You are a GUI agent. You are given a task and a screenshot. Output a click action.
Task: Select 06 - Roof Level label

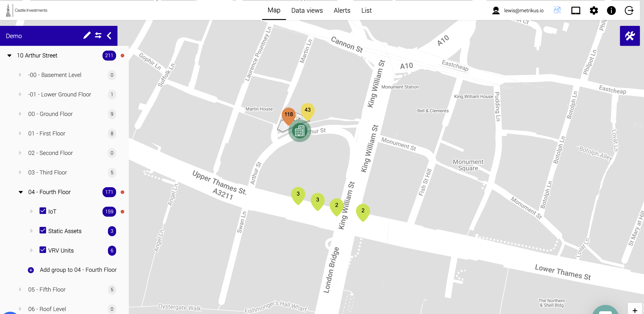point(47,309)
